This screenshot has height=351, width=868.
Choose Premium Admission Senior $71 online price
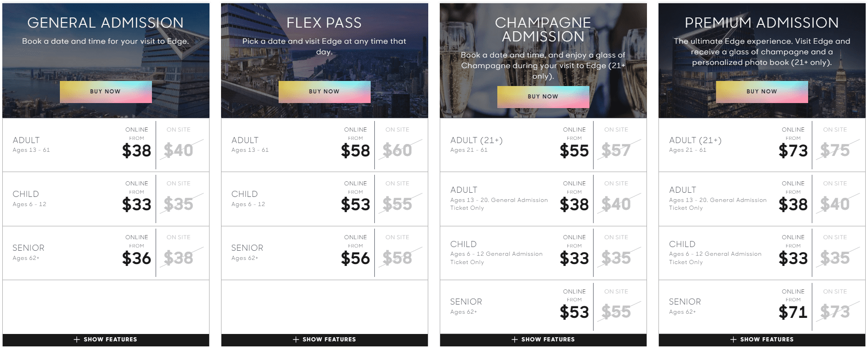792,312
